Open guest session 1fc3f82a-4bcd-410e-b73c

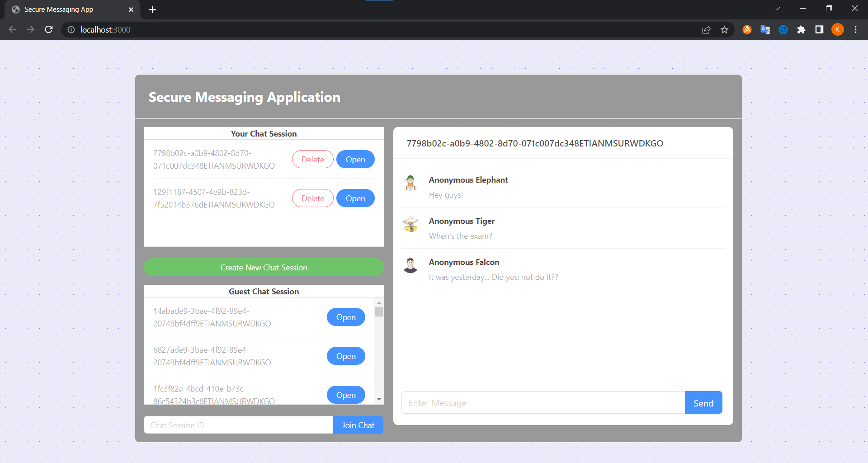346,395
